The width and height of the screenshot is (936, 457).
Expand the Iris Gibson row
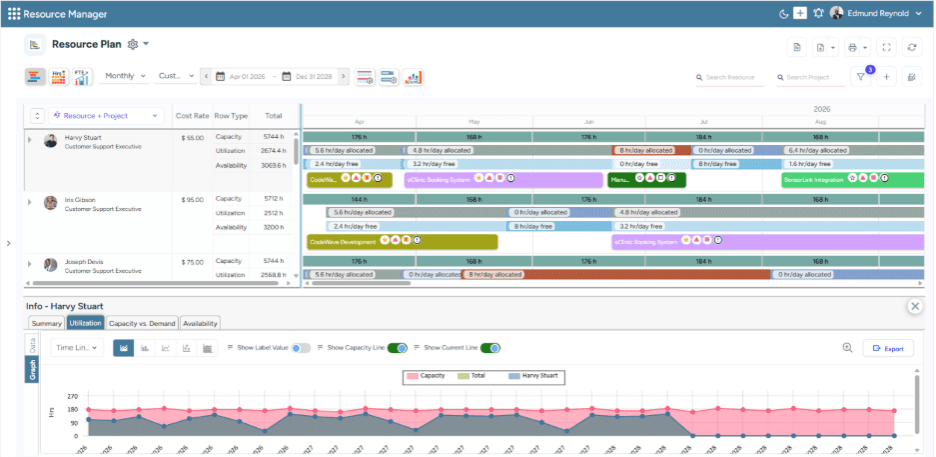coord(29,202)
